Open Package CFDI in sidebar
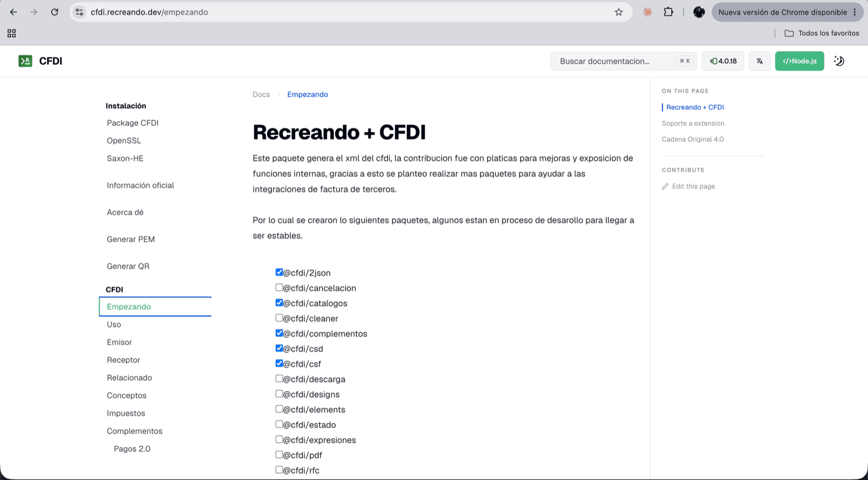Screen dimensions: 868x480 [x=132, y=123]
